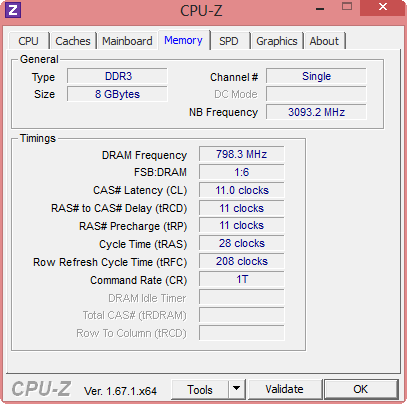Viewport: 407px width, 404px height.
Task: Click the CPU-Z window title text
Action: (x=201, y=11)
